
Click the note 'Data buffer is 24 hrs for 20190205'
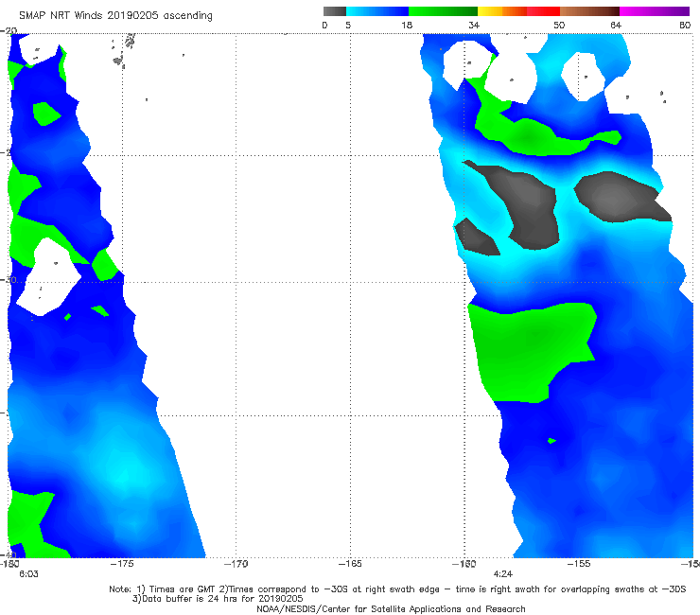[218, 599]
